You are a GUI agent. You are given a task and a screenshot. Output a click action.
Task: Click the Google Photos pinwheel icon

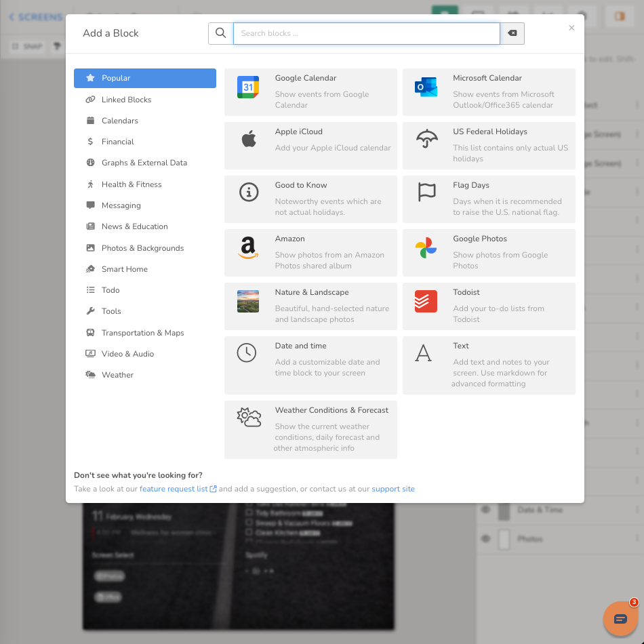[x=425, y=248]
